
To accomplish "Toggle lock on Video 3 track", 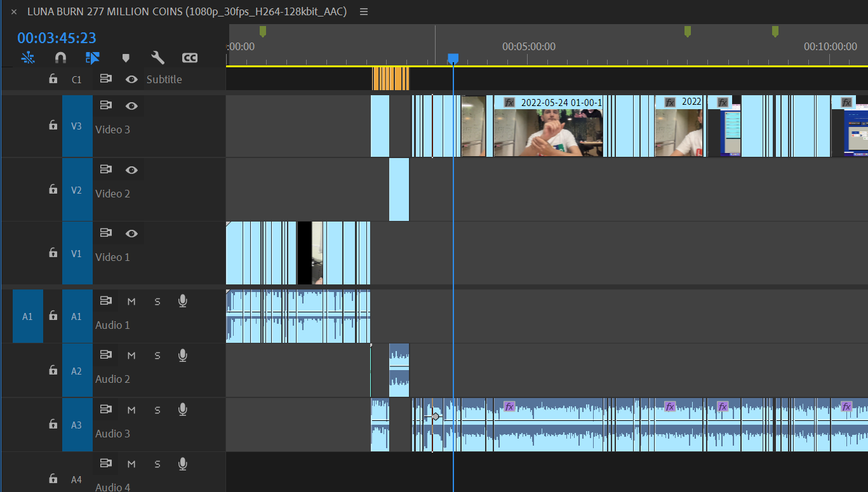I will click(x=53, y=126).
